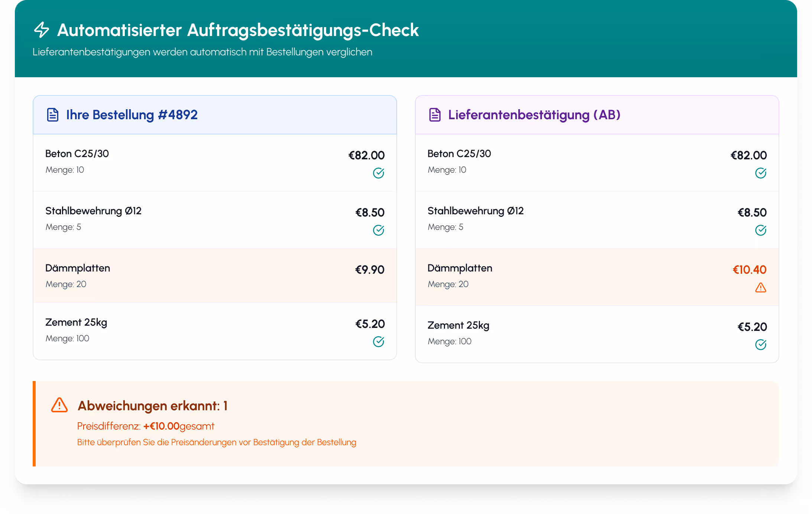Click the +€10.00 price difference amount
Viewport: 812px width, 514px height.
pyautogui.click(x=162, y=426)
